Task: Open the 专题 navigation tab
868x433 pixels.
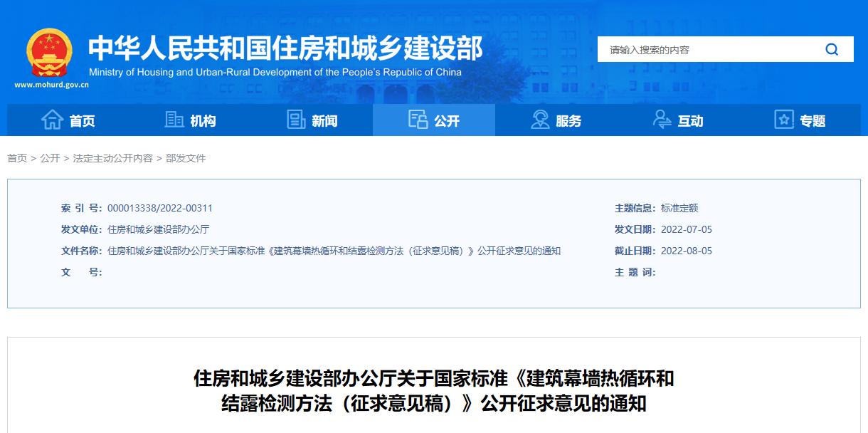Action: pyautogui.click(x=800, y=120)
